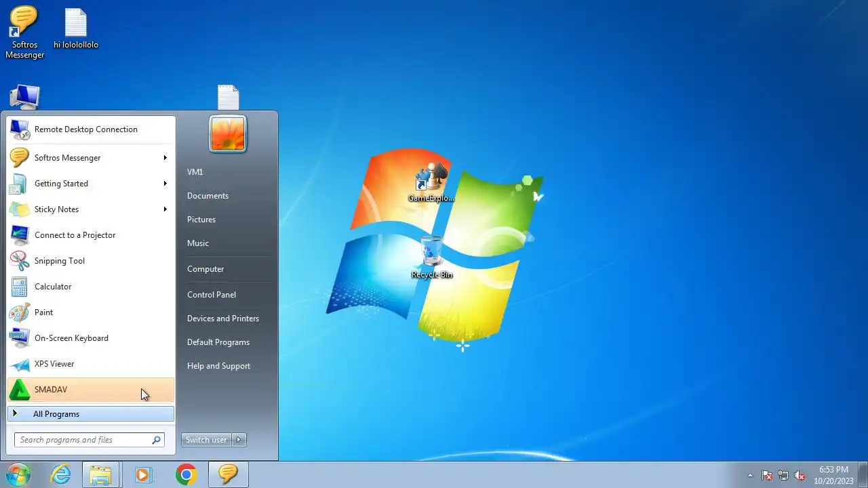Open Remote Desktop Connection icon
This screenshot has height=488, width=868.
pyautogui.click(x=20, y=129)
